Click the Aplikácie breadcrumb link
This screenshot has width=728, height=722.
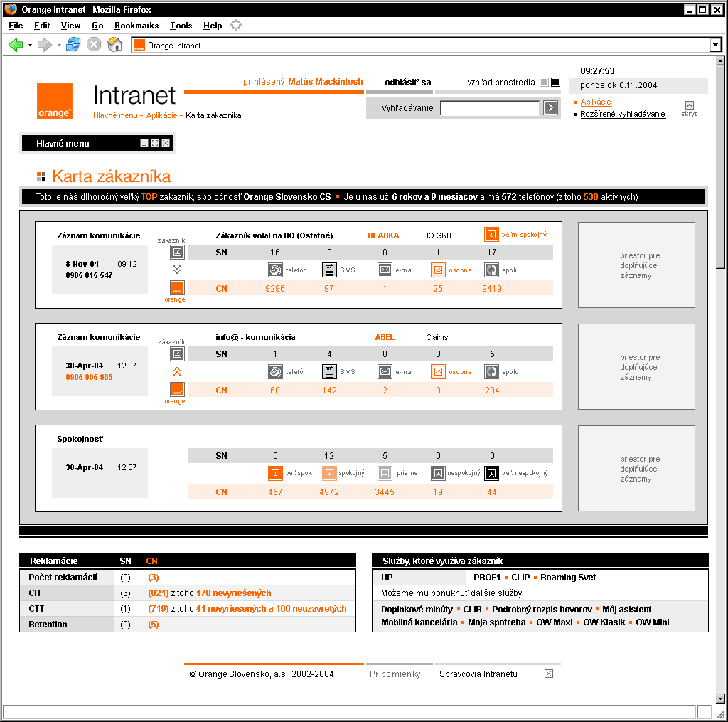click(161, 115)
